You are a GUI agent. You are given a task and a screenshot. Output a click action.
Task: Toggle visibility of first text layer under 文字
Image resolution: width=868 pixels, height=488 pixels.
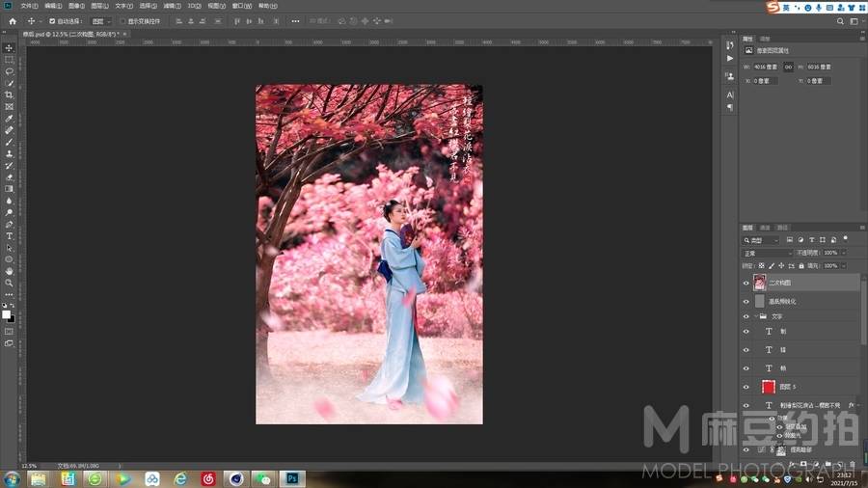point(746,332)
